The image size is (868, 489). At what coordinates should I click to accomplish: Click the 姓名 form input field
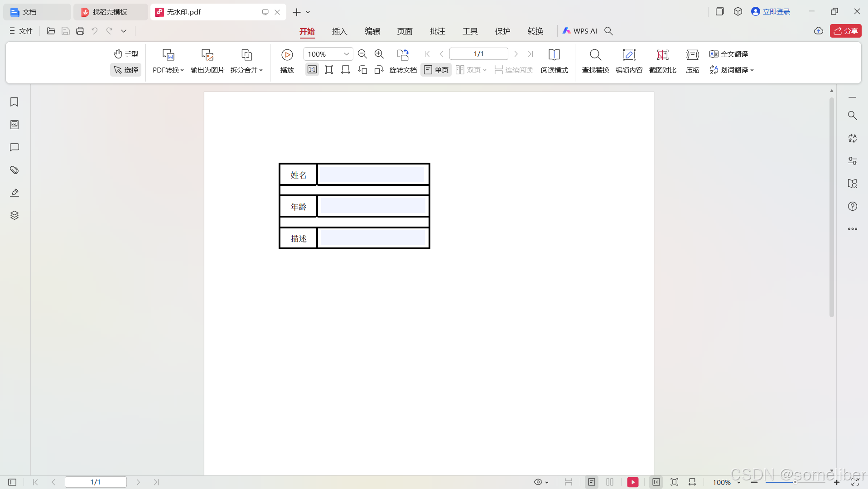pyautogui.click(x=372, y=174)
